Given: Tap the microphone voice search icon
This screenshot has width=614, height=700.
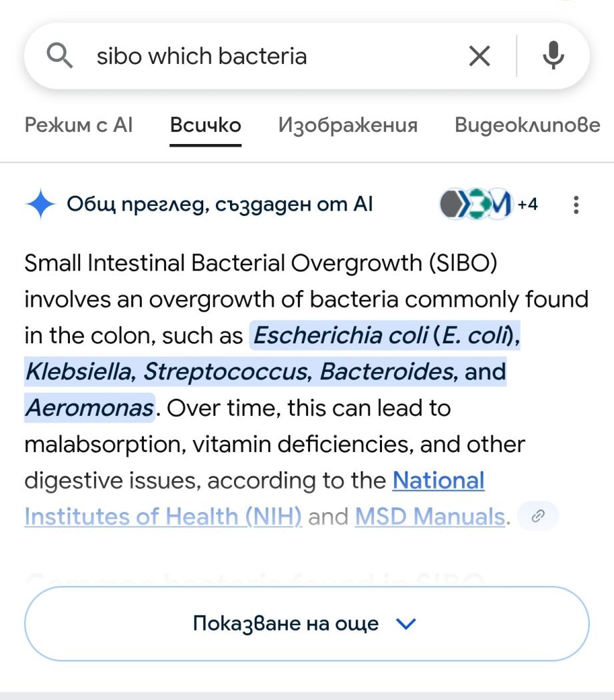Looking at the screenshot, I should [553, 57].
